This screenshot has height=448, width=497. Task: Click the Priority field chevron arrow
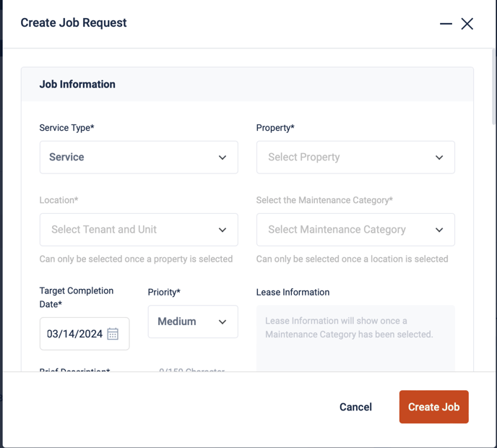coord(222,322)
